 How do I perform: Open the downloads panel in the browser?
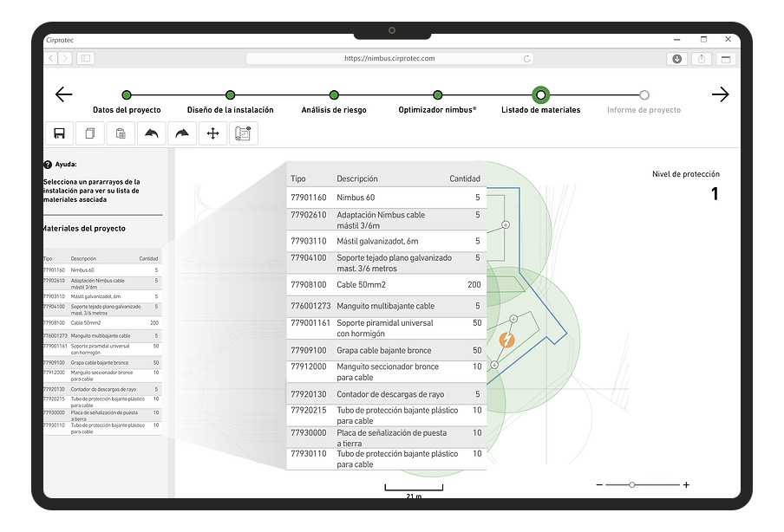[x=677, y=58]
